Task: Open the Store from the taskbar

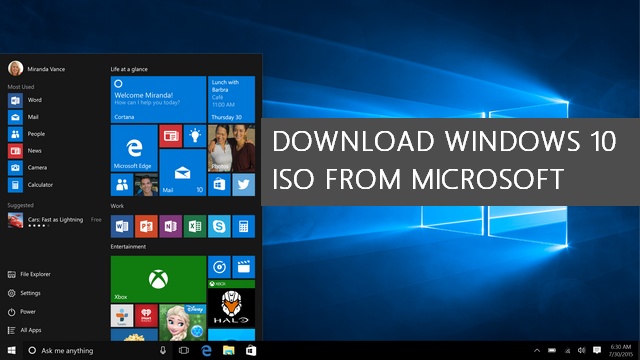Action: click(251, 351)
